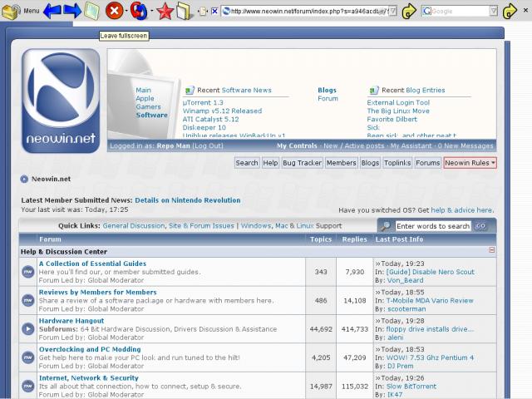This screenshot has height=399, width=532.
Task: Click the stacked pages toolbar icon
Action: (184, 11)
